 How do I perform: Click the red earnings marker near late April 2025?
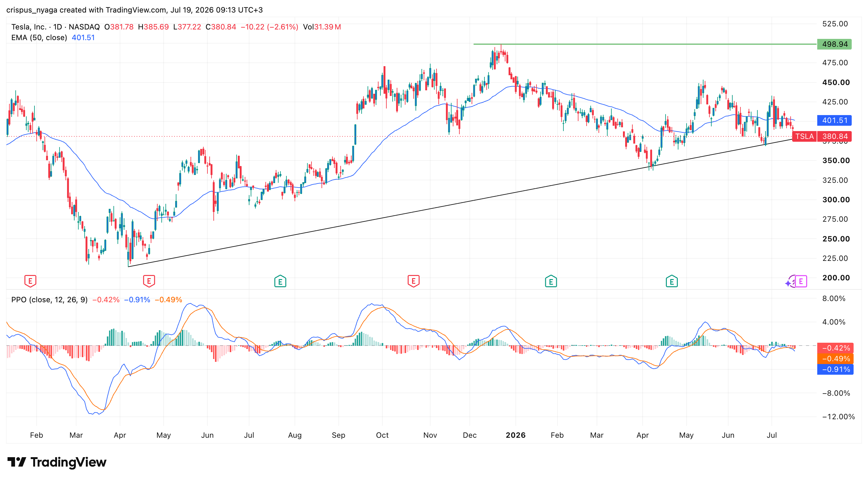pyautogui.click(x=149, y=281)
